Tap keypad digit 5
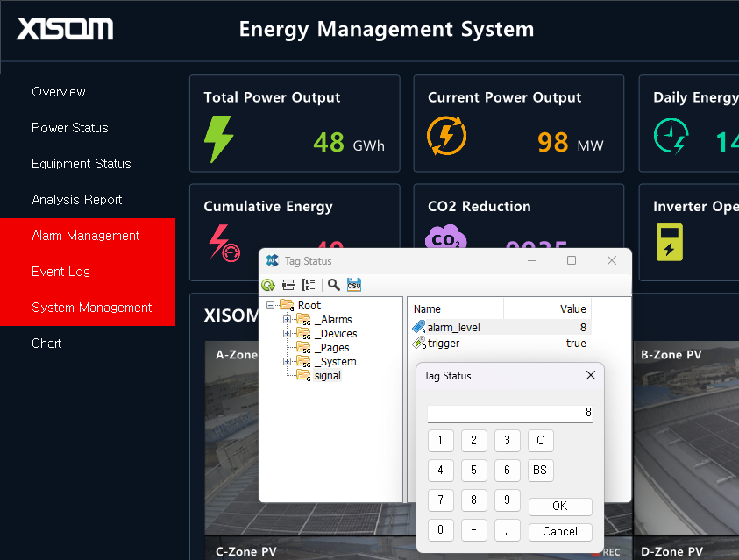739x560 pixels. (473, 470)
